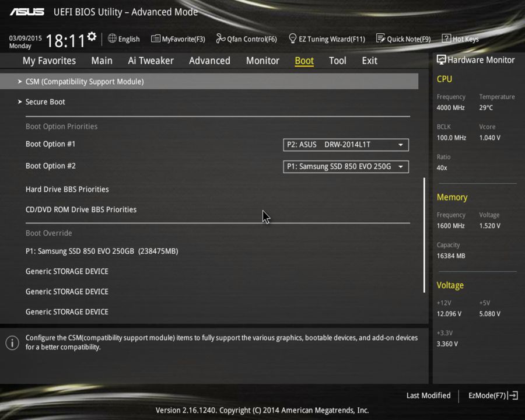This screenshot has width=525, height=420.
Task: Open Hard Drive BBS Priorities
Action: [x=67, y=189]
